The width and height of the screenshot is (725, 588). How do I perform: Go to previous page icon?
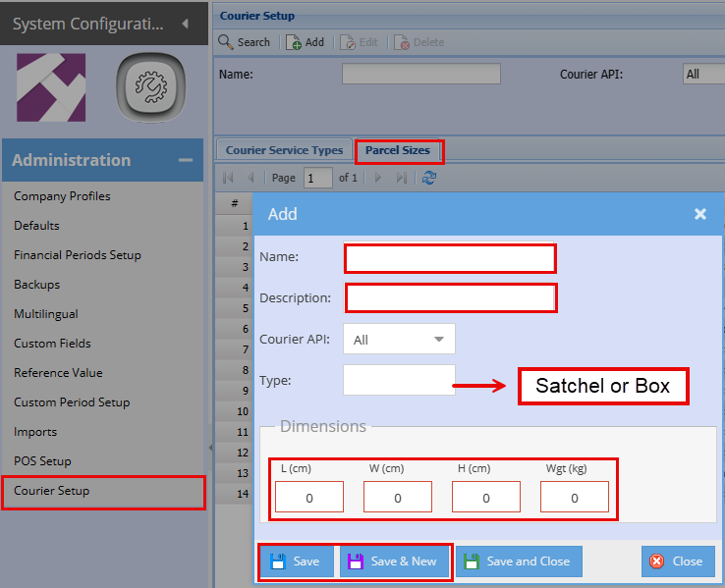[x=251, y=178]
